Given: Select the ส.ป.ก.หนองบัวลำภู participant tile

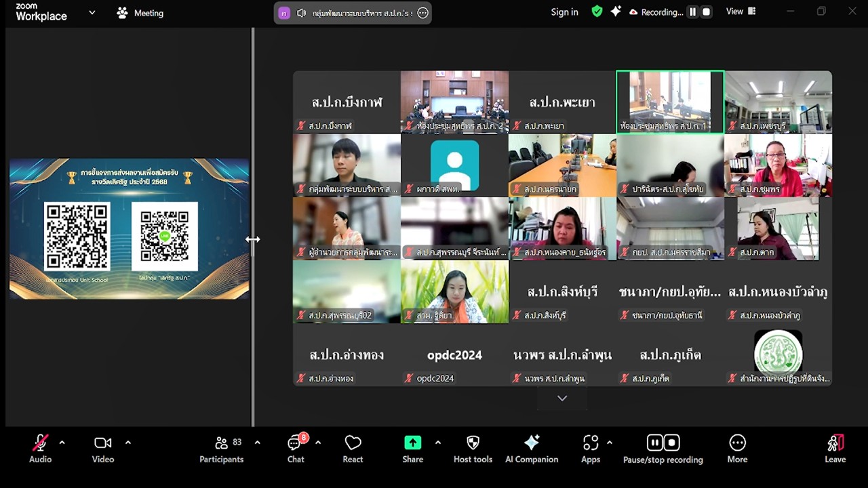Looking at the screenshot, I should tap(778, 292).
